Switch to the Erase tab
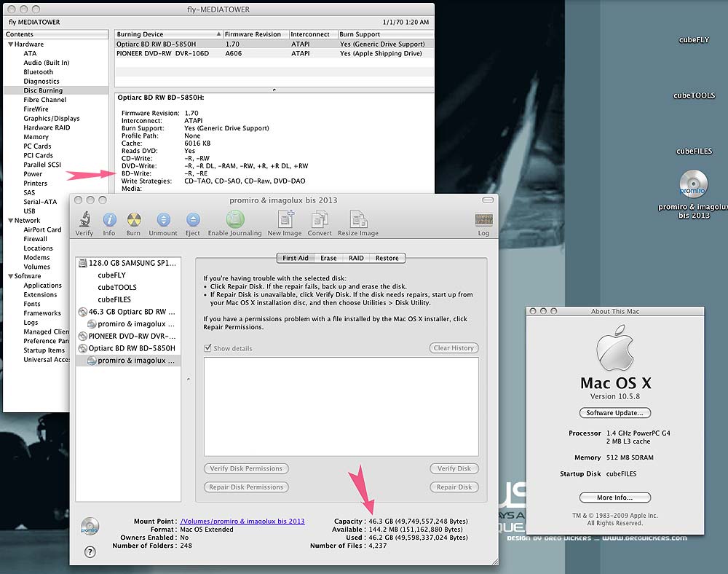This screenshot has width=728, height=574. [x=328, y=258]
